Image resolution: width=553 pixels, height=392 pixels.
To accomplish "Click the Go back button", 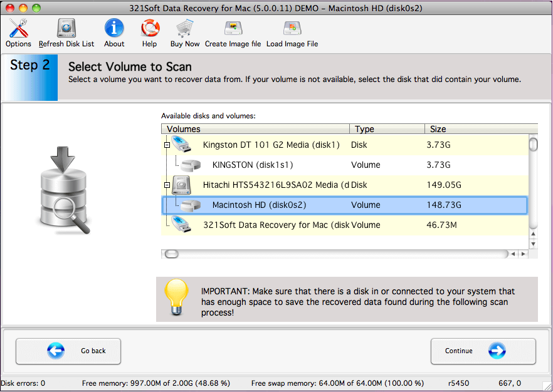I will coord(68,351).
